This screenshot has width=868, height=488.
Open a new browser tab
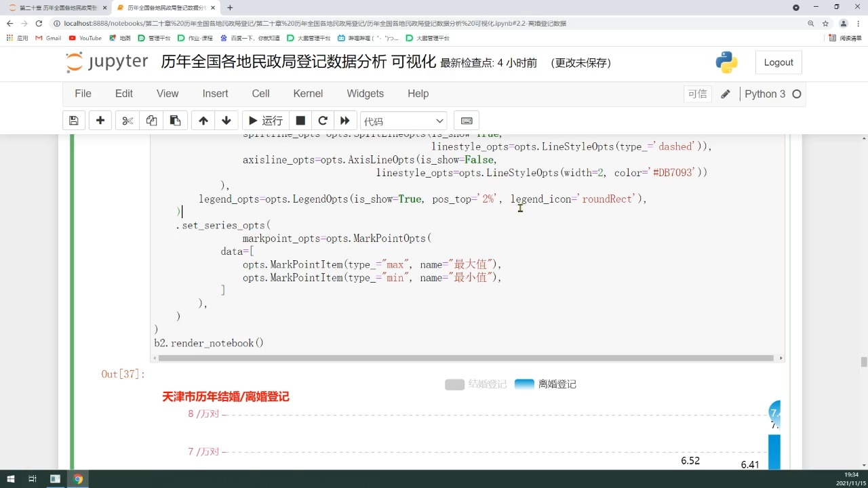(x=230, y=7)
